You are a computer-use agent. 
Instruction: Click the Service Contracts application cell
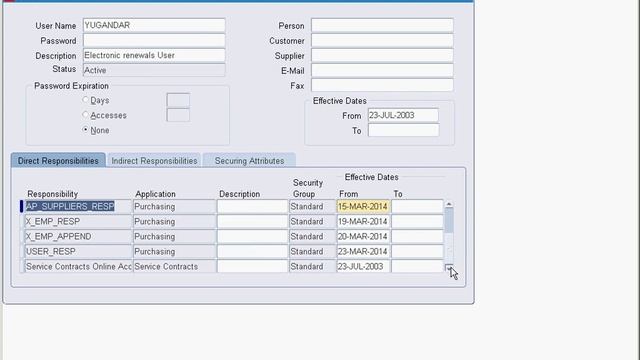click(174, 267)
